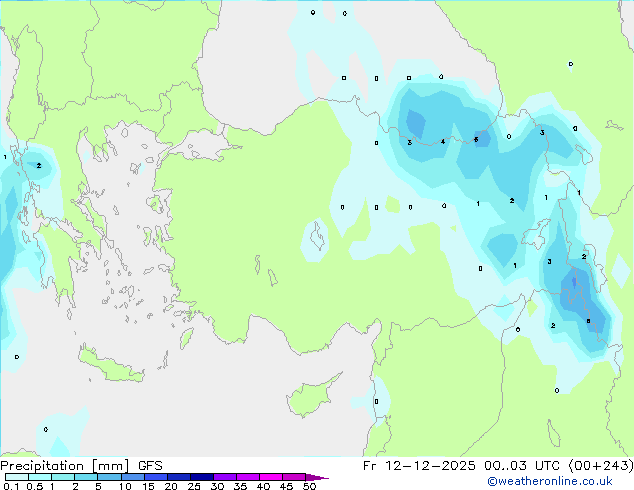The width and height of the screenshot is (634, 490).
Task: Select the 30–35 mm purple legend swatch
Action: [x=224, y=477]
